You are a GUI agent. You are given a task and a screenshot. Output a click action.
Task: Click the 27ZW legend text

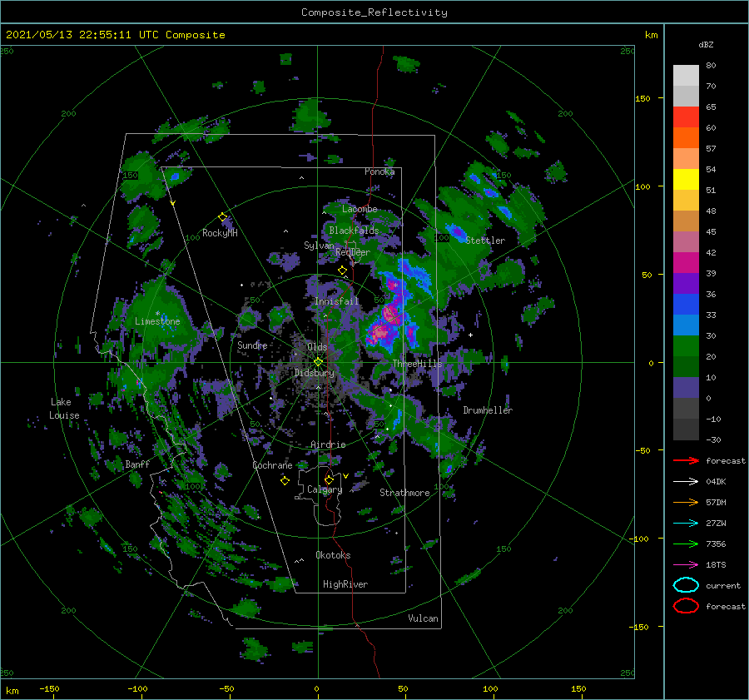point(716,524)
